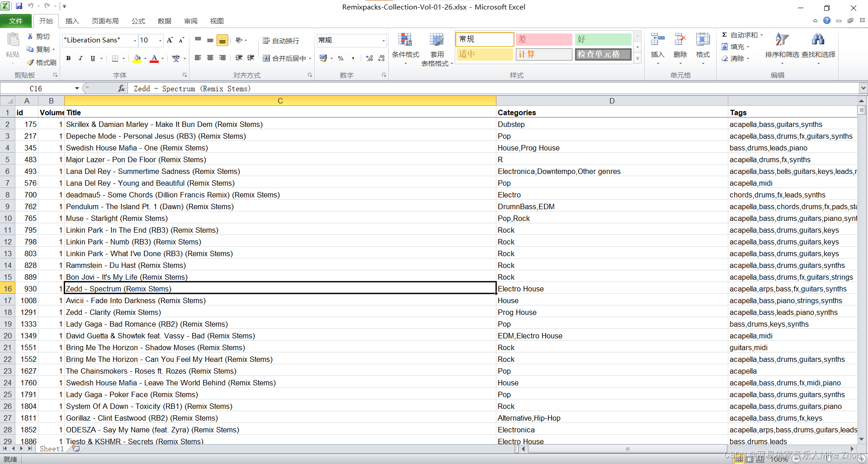Switch to the 插入 (Insert) tab

(x=72, y=21)
